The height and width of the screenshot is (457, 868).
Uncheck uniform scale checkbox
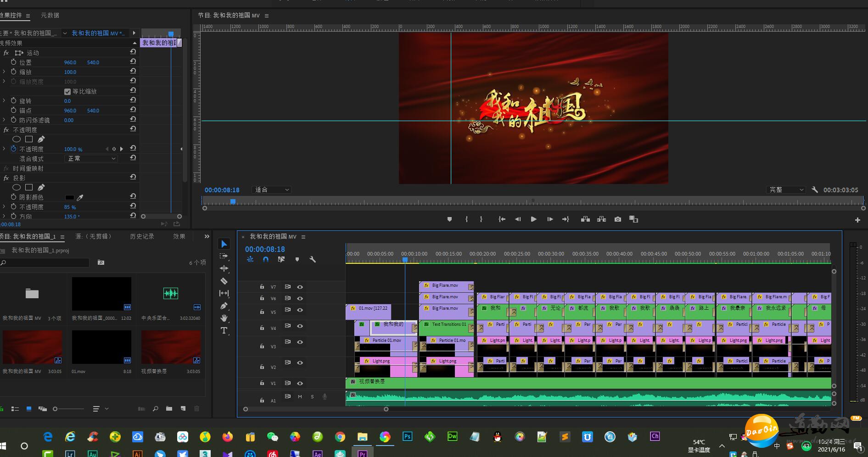[x=67, y=91]
